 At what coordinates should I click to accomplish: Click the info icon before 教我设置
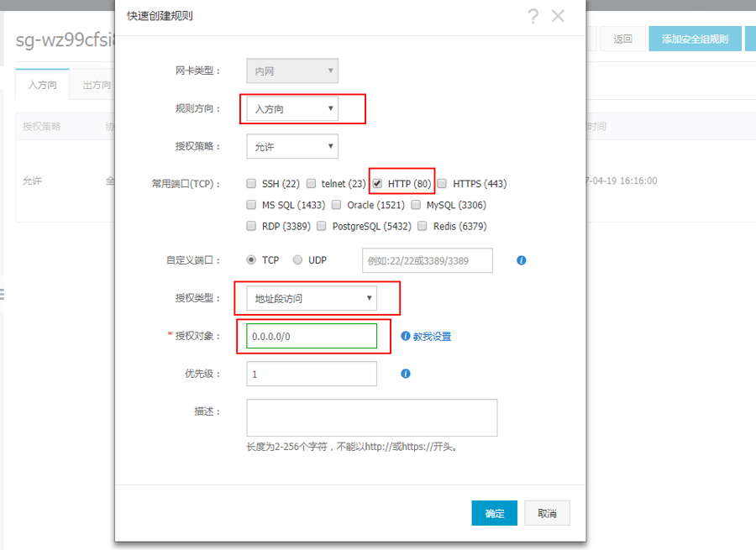click(x=406, y=336)
